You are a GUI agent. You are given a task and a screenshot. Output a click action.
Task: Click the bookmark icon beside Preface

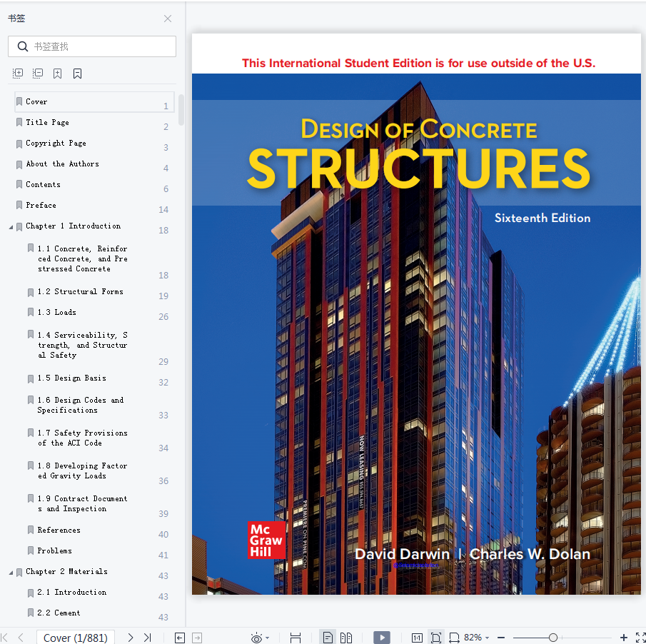pyautogui.click(x=19, y=205)
